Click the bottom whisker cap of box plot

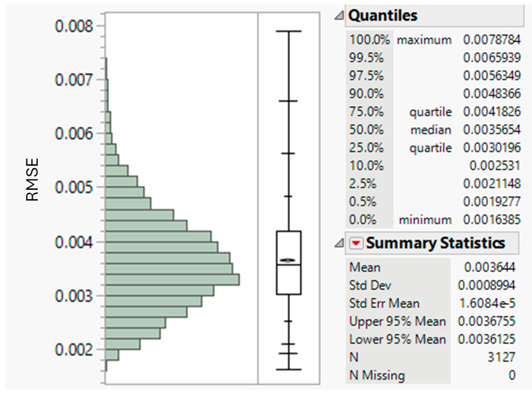click(289, 370)
